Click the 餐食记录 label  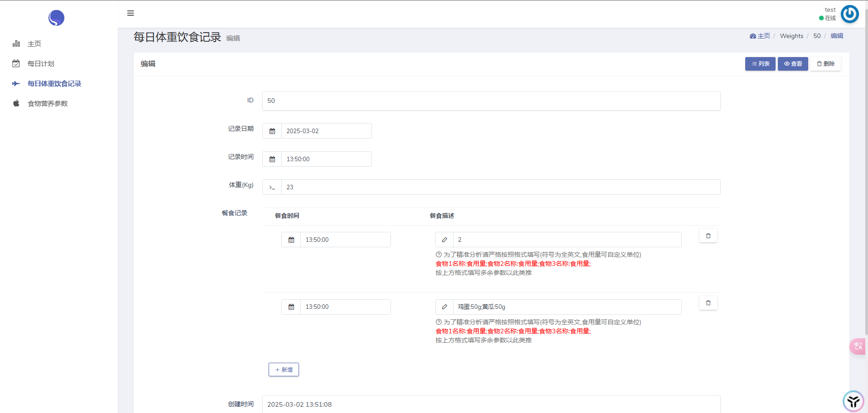[234, 213]
